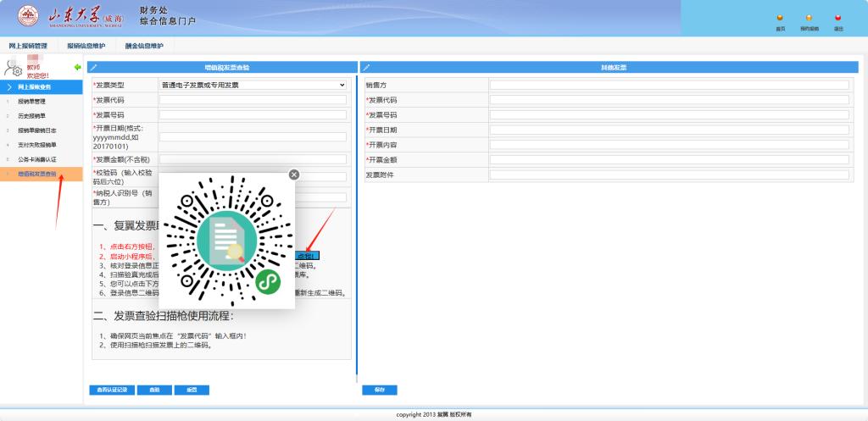Focus the 开票金额 input field
868x421 pixels.
(x=669, y=160)
